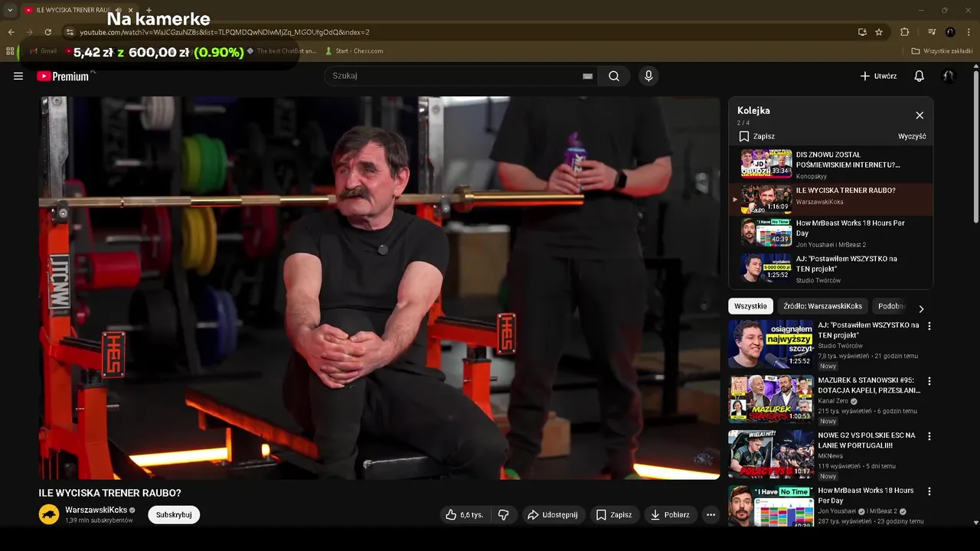
Task: Open Chrome media controls icon
Action: tap(932, 32)
